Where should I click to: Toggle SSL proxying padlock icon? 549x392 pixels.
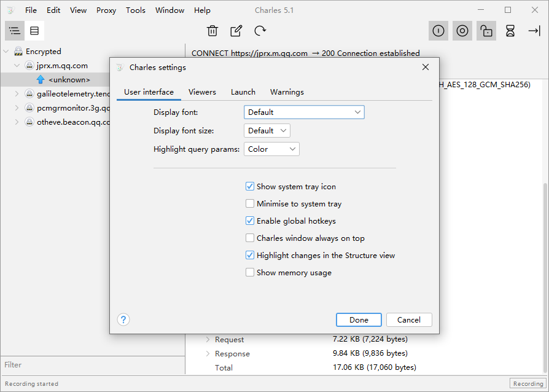[x=486, y=31]
